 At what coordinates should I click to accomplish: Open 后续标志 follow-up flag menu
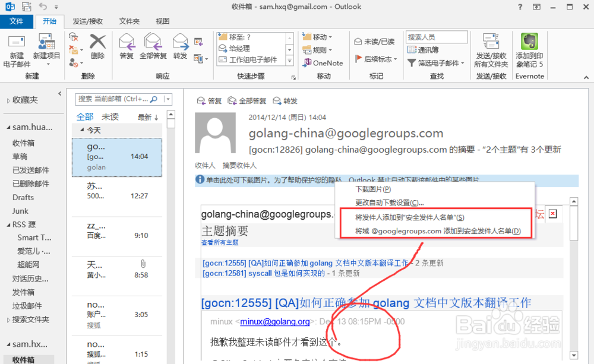click(x=376, y=59)
